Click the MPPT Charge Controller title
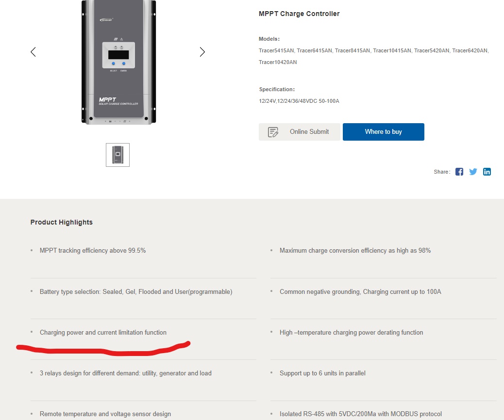The height and width of the screenshot is (420, 504). (299, 14)
